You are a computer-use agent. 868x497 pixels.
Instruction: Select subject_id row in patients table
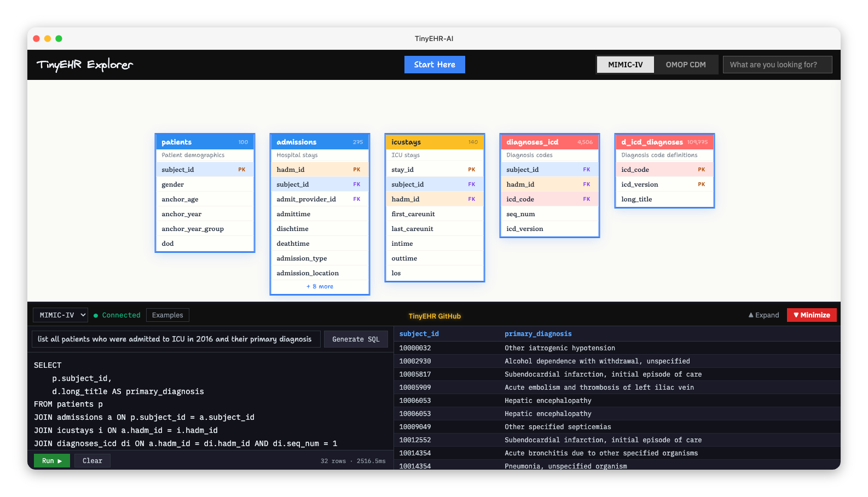coord(205,170)
